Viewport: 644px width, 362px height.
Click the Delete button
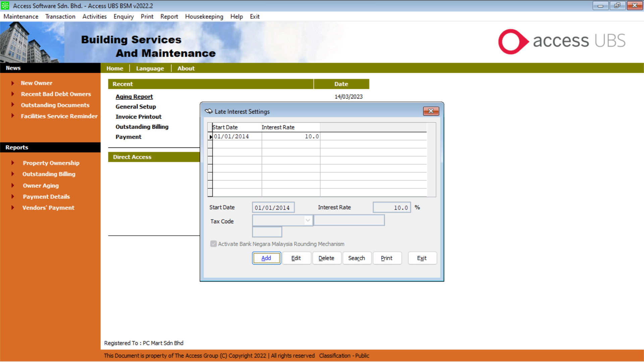326,258
